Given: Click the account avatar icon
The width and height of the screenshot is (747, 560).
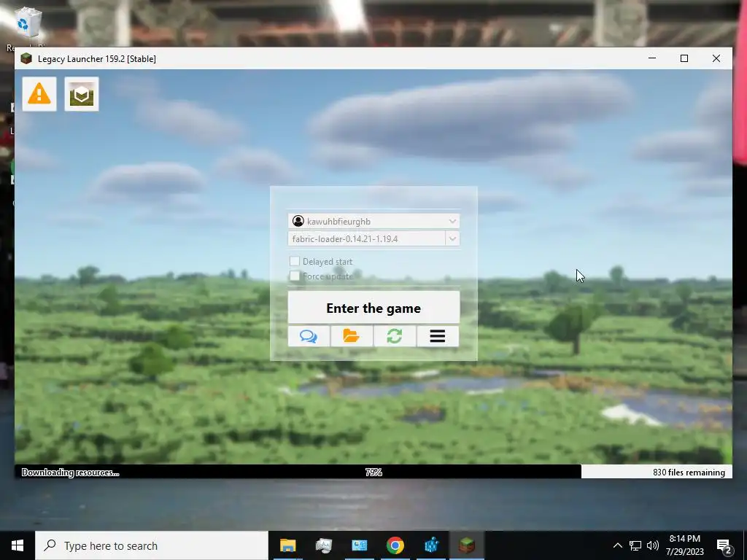Looking at the screenshot, I should (x=298, y=221).
